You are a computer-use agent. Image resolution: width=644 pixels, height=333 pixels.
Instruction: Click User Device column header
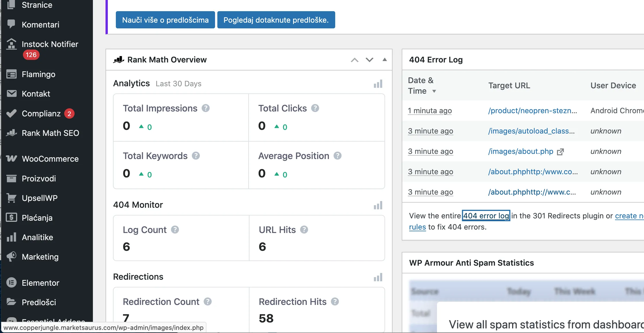click(x=613, y=85)
